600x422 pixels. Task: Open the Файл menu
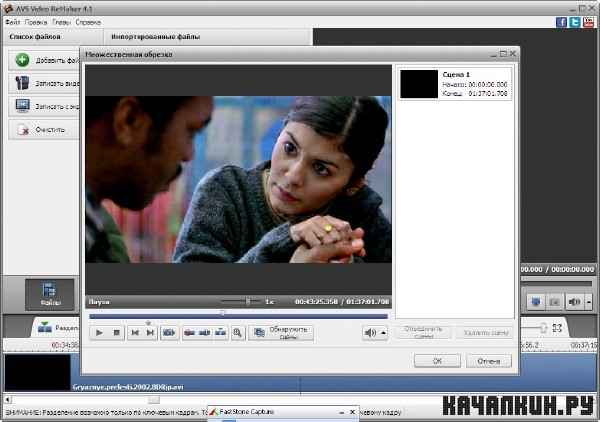coord(13,22)
